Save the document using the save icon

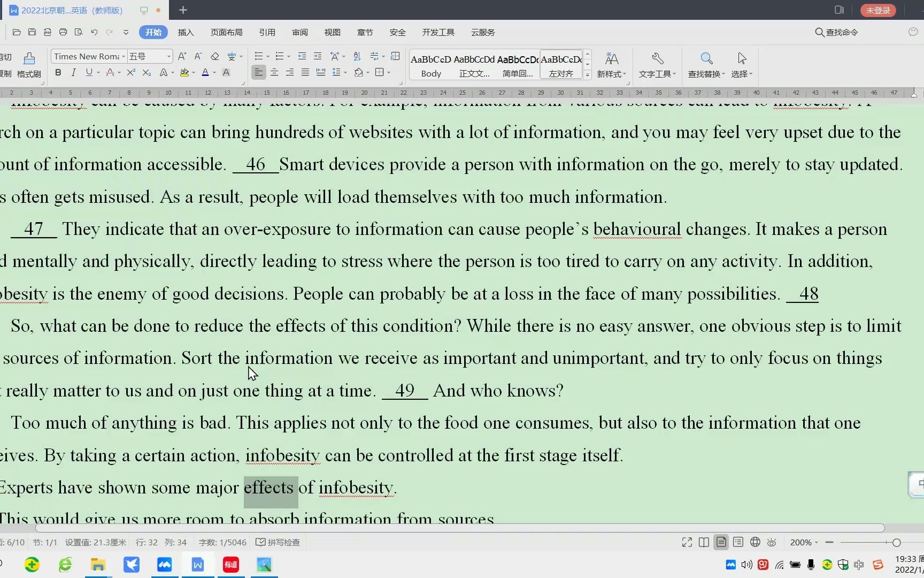(32, 32)
